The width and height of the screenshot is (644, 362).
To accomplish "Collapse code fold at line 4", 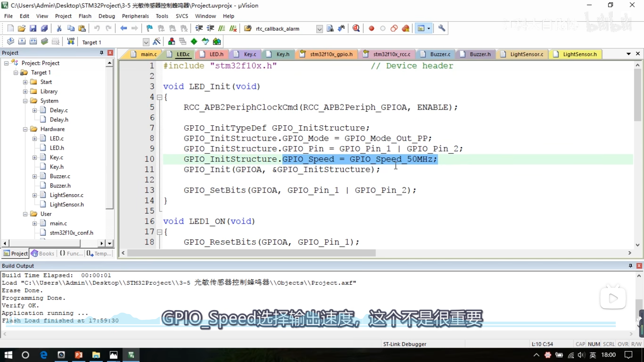I will 159,97.
